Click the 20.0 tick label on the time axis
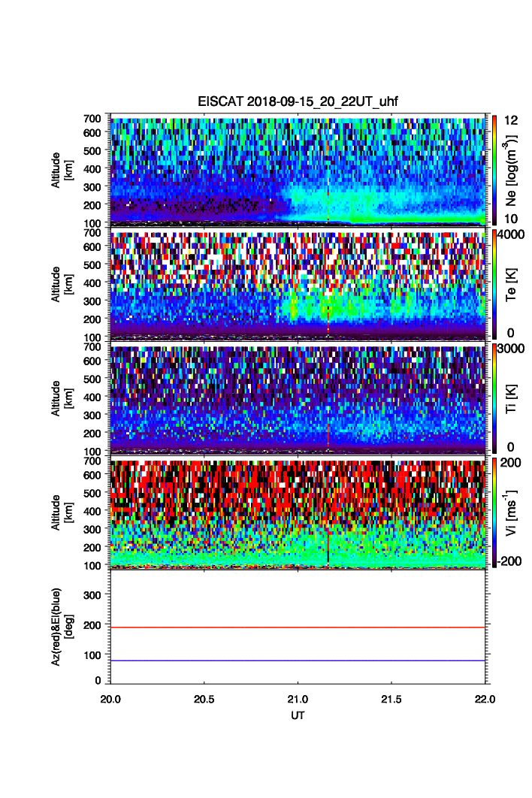The image size is (532, 798). pyautogui.click(x=111, y=699)
